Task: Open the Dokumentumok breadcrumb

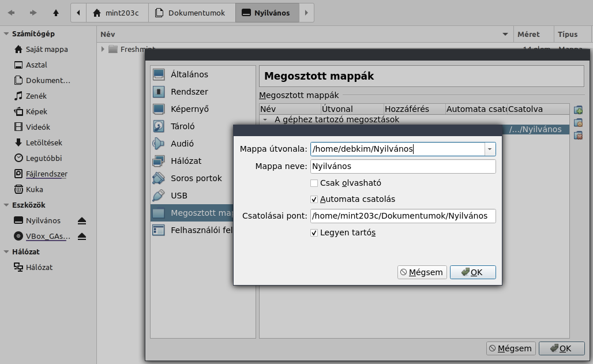Action: [x=192, y=13]
